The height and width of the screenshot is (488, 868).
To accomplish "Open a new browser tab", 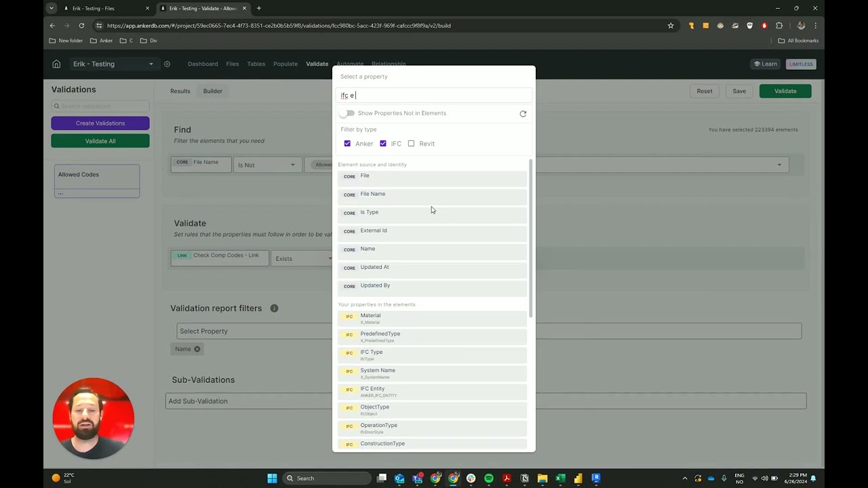I will [x=259, y=8].
